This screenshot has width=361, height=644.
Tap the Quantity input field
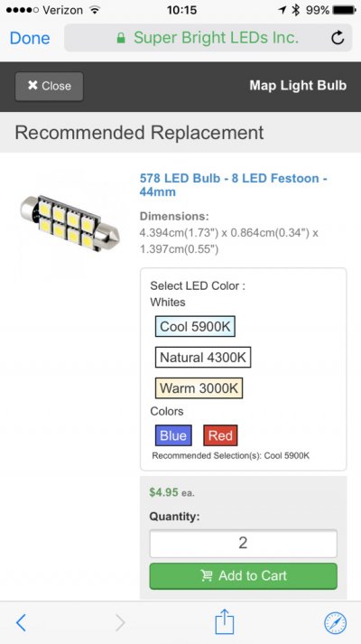tap(244, 544)
